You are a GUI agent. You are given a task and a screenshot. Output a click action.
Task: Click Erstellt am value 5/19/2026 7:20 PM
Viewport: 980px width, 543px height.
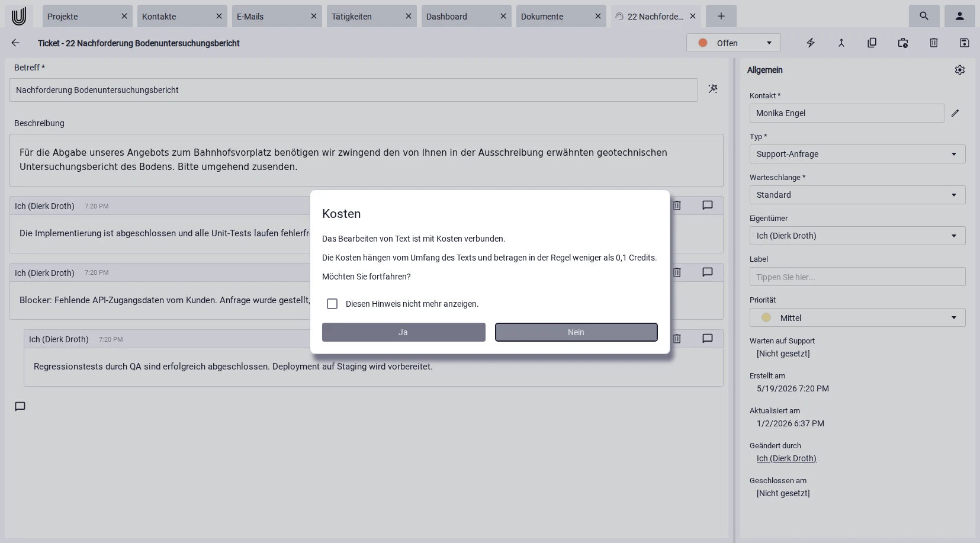pos(793,388)
